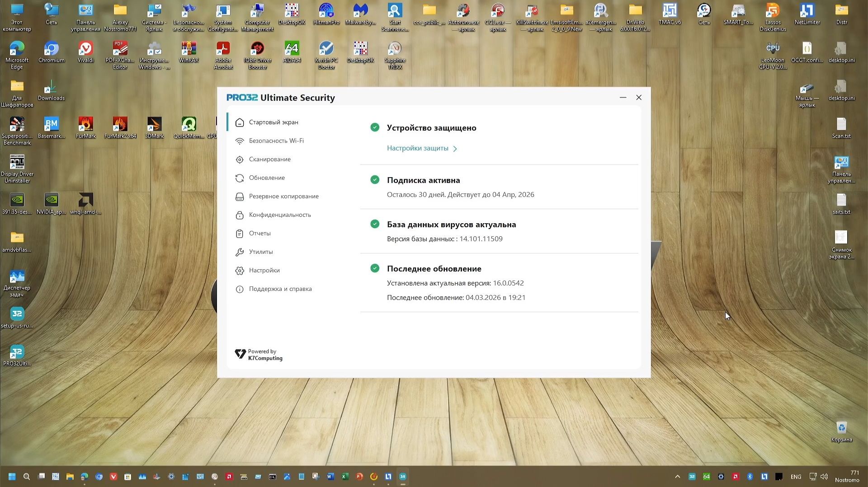Select AIDA64 desktop icon

tap(292, 52)
